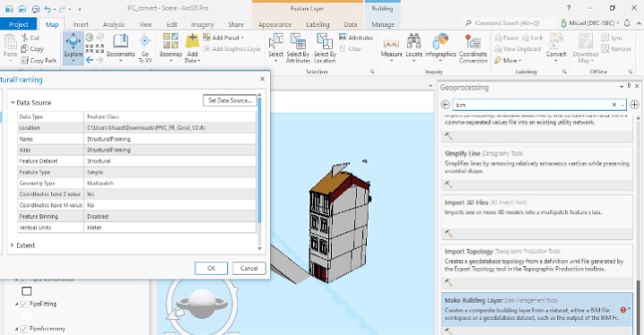This screenshot has height=335, width=644.
Task: Switch to the Imagery tab
Action: [x=202, y=24]
